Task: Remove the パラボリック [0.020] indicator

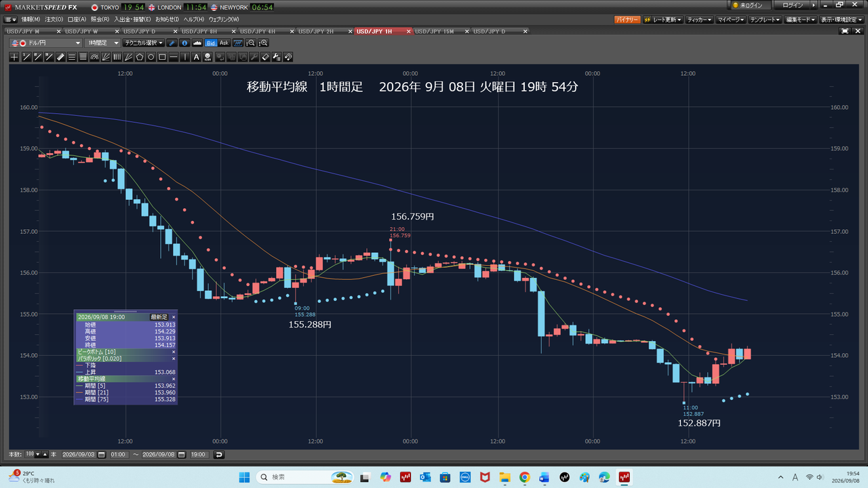Action: (173, 359)
